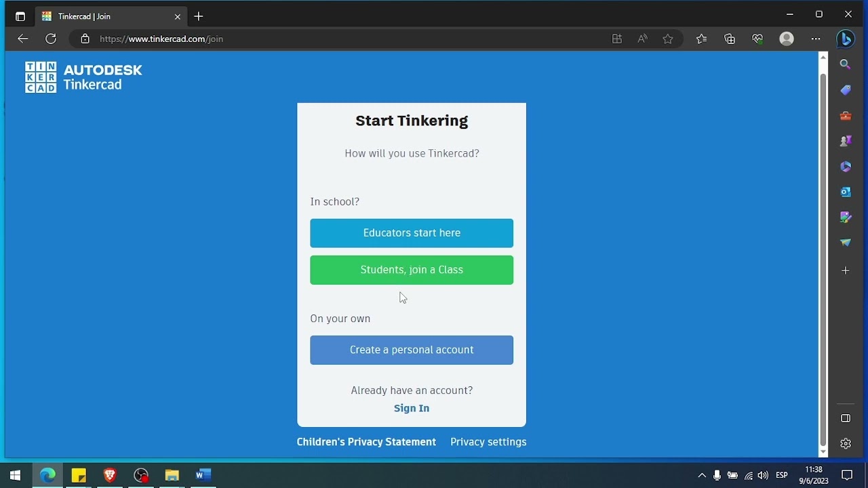This screenshot has width=868, height=488.
Task: Open the volume tray icon
Action: point(764,475)
